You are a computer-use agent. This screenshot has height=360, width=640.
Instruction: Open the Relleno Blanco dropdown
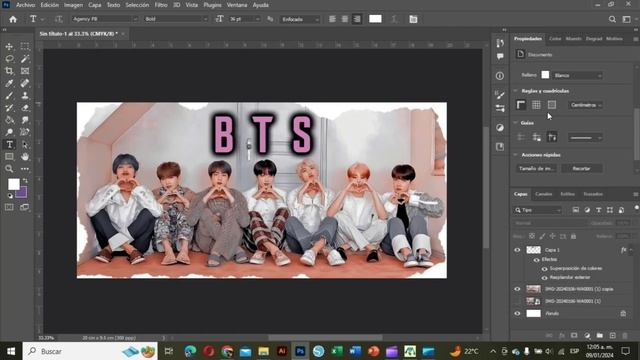(x=578, y=76)
